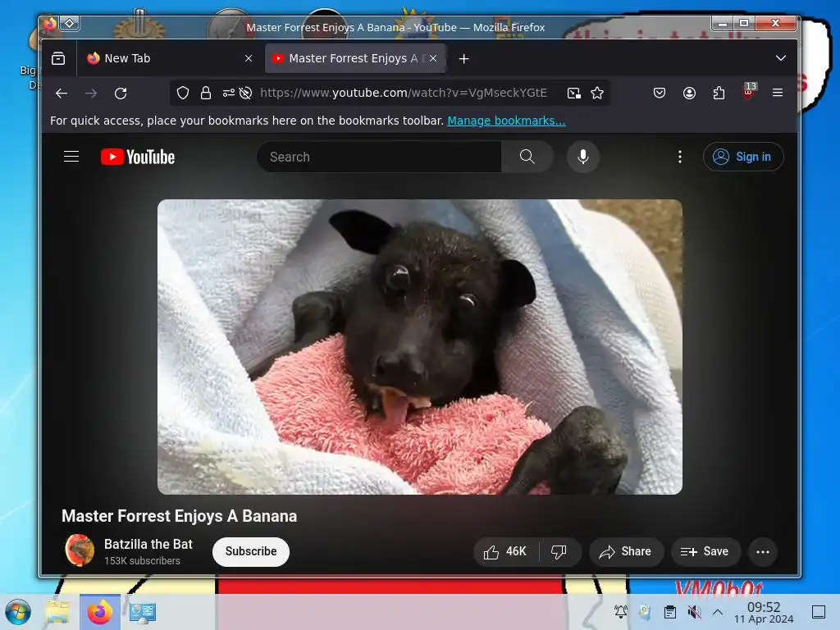
Task: Click the address bar URL
Action: pyautogui.click(x=404, y=94)
